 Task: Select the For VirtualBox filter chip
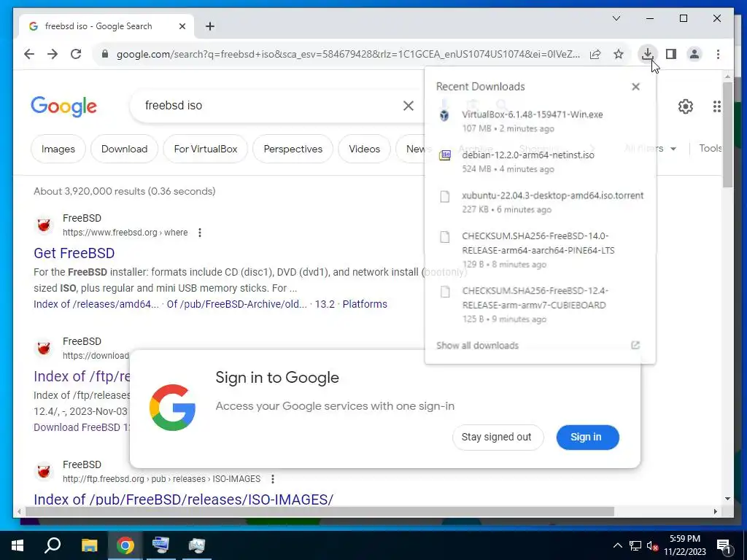click(205, 149)
